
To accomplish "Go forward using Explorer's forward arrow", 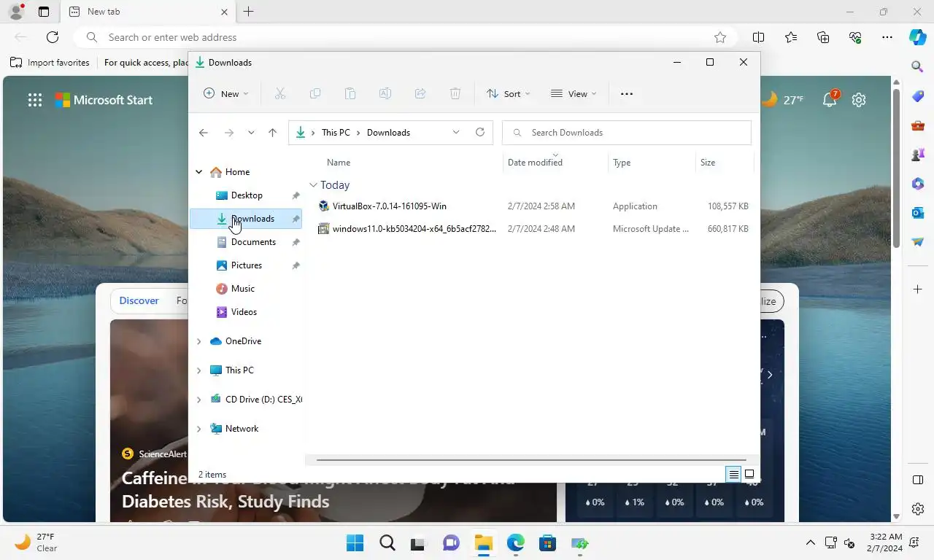I will click(x=228, y=133).
